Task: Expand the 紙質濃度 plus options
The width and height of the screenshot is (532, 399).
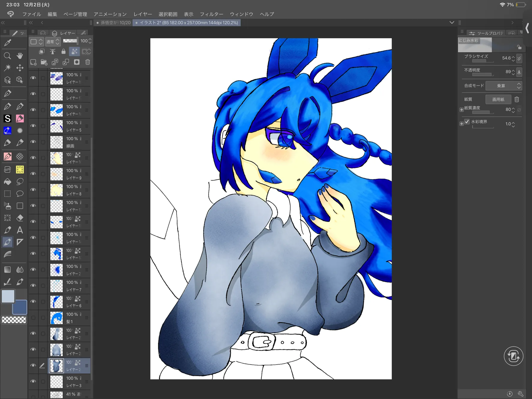Action: [x=461, y=110]
